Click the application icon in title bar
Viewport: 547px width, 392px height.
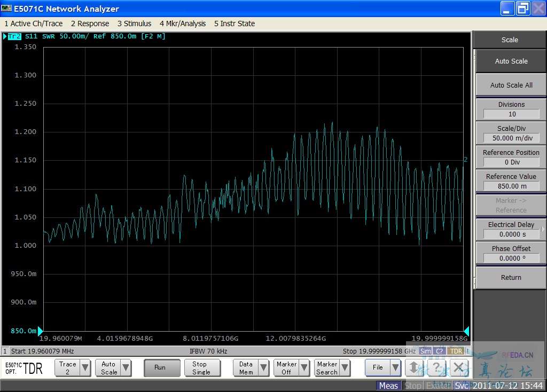tap(6, 9)
